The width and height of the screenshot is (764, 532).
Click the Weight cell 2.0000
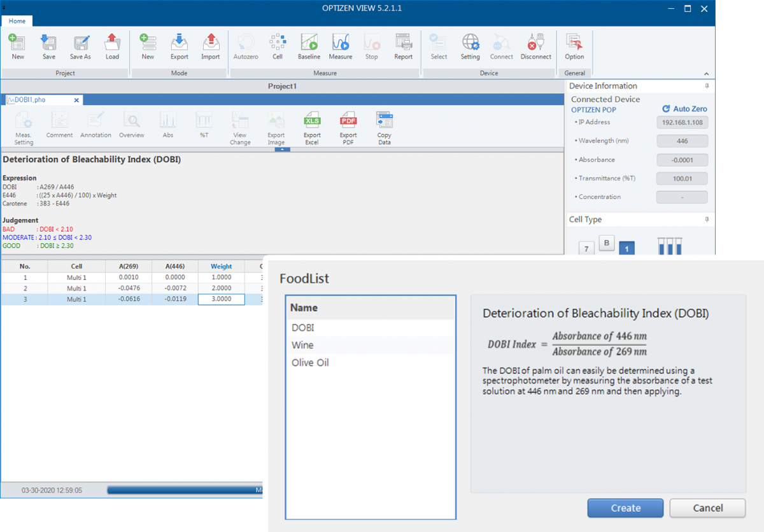(x=222, y=288)
